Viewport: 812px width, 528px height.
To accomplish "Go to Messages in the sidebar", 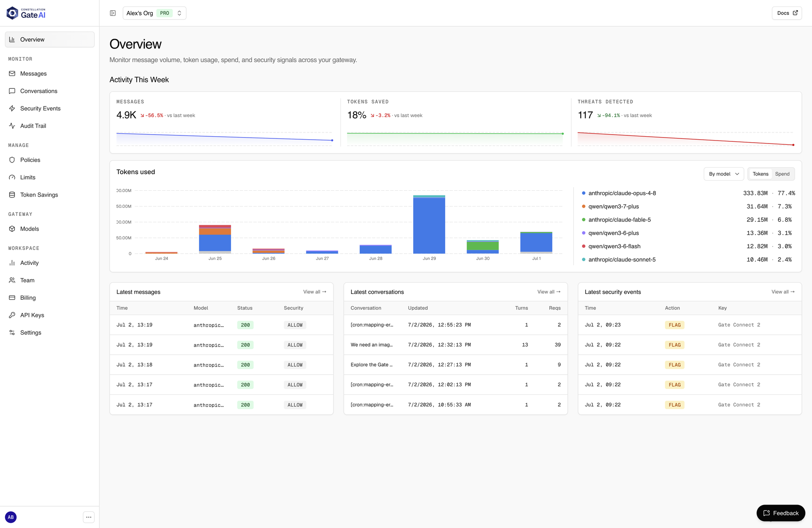I will coord(50,74).
